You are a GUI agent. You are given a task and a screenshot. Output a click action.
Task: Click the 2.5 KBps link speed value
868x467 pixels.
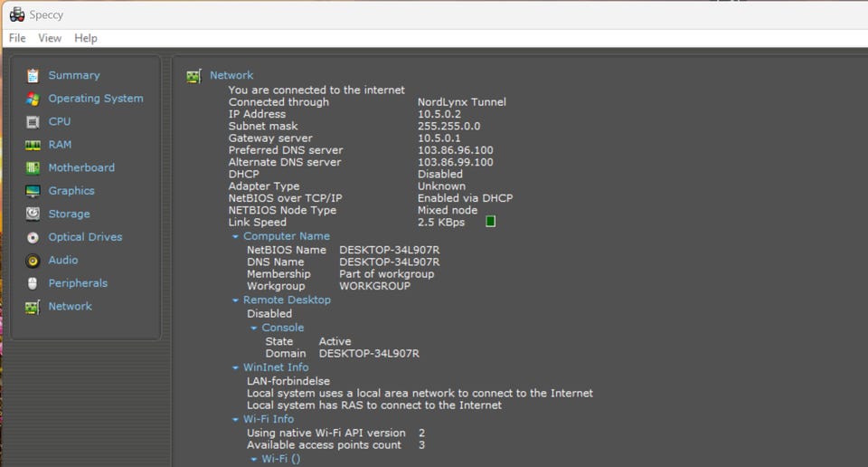coord(441,222)
